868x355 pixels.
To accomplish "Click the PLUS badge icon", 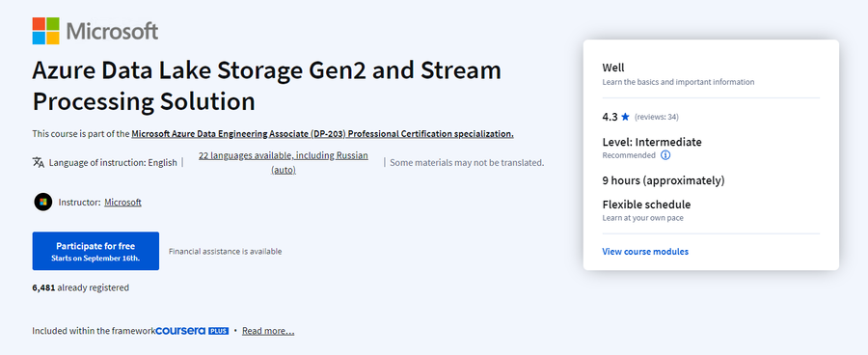I will [x=218, y=331].
